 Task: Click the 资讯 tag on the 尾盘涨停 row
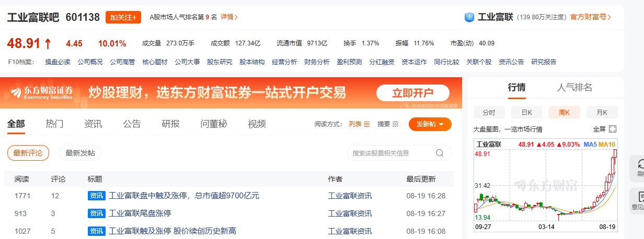(x=97, y=213)
